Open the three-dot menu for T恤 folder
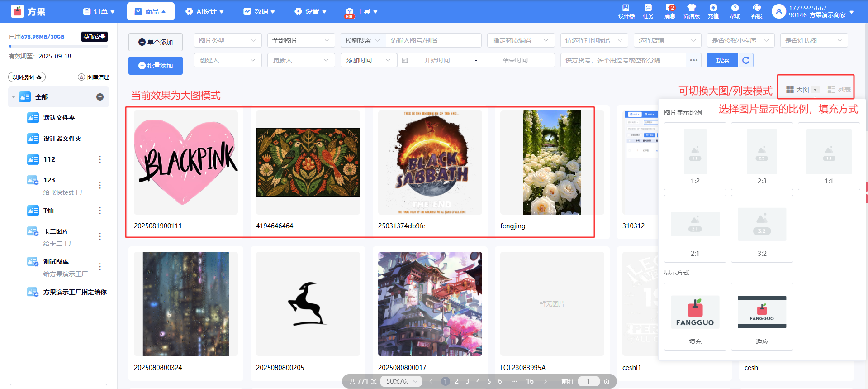 coord(100,211)
